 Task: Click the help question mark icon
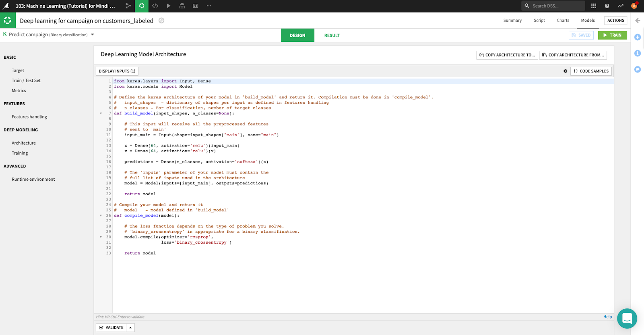(x=607, y=6)
